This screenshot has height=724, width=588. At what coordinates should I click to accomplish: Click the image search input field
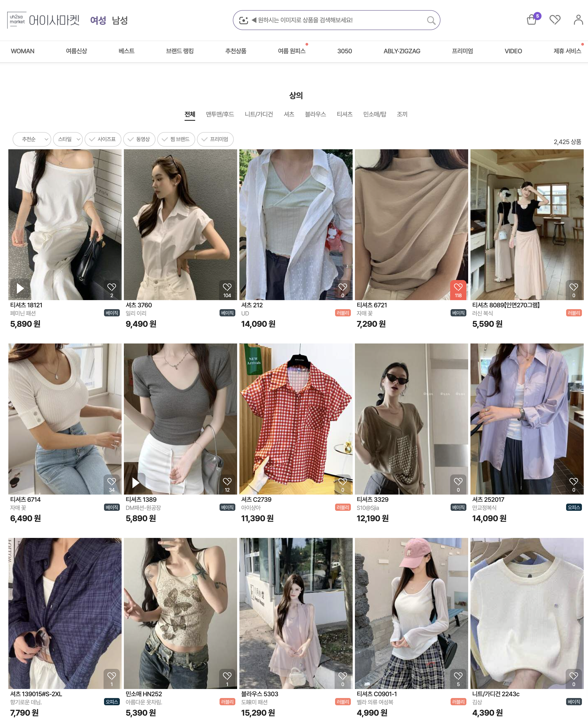[335, 20]
